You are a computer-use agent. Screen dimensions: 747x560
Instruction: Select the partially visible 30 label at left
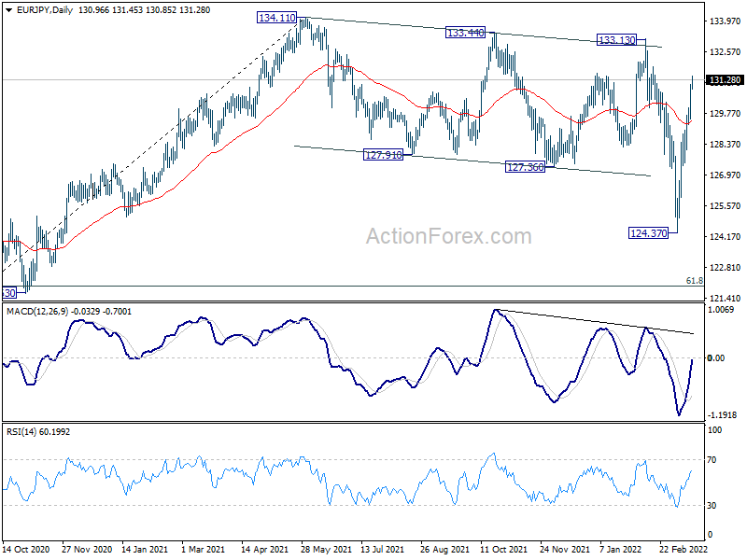[x=9, y=293]
